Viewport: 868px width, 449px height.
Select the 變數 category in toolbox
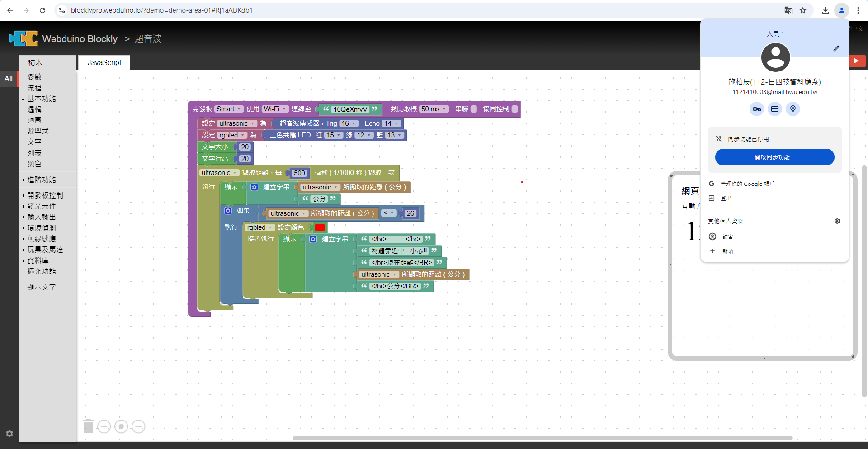[34, 77]
